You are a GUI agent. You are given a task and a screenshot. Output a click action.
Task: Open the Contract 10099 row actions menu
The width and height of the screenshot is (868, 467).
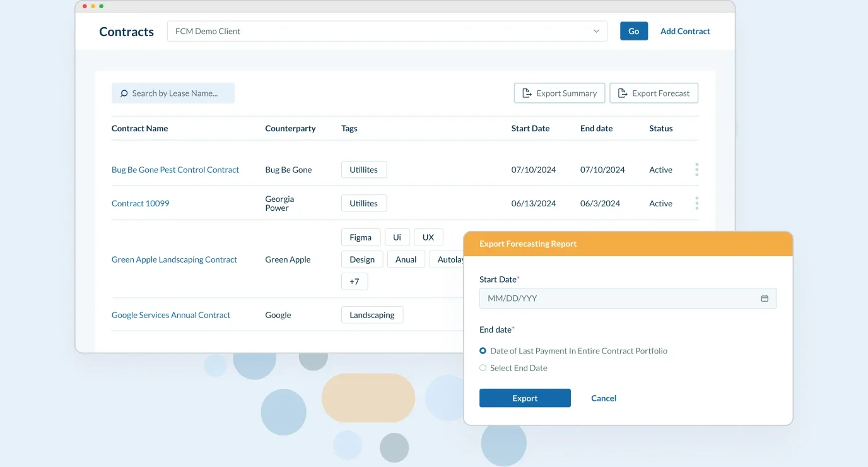click(x=697, y=203)
